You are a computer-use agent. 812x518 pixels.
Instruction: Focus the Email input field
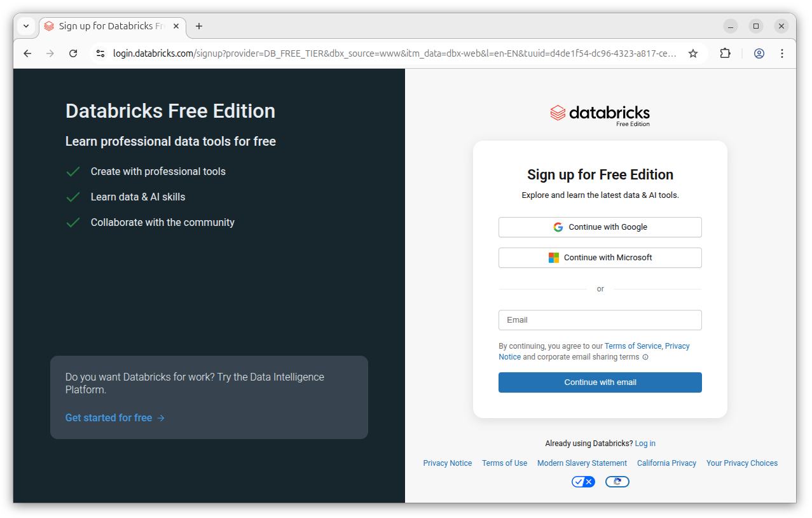pyautogui.click(x=600, y=320)
